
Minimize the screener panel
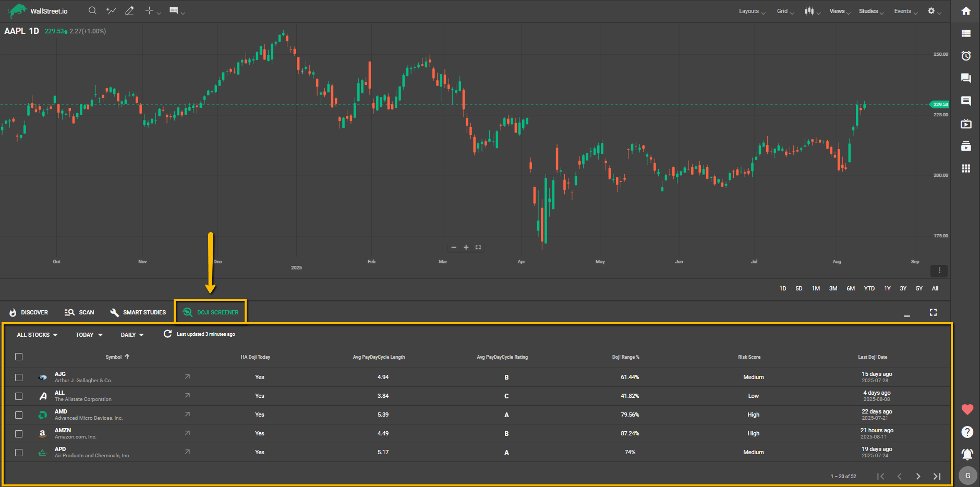click(x=907, y=315)
